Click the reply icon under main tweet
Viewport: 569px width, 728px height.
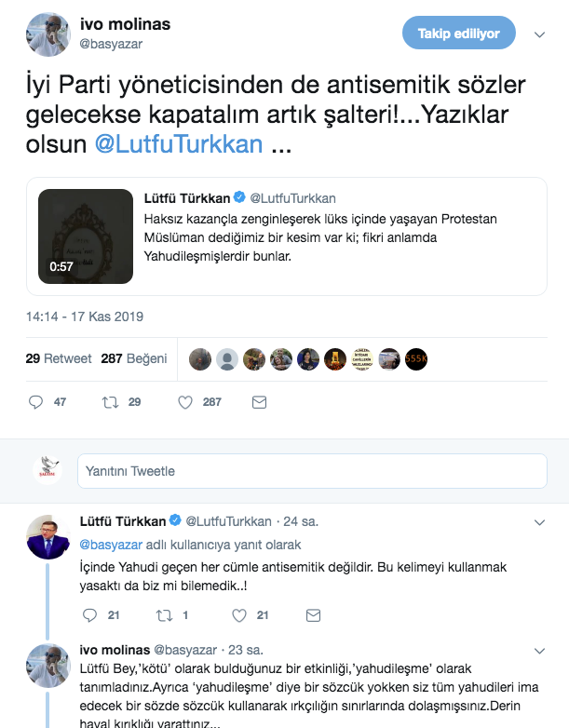[35, 402]
